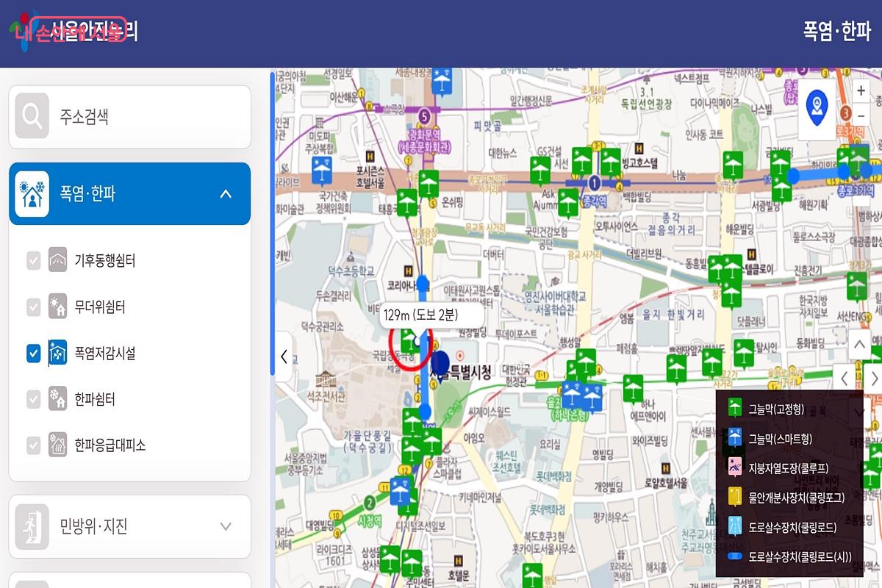882x588 pixels.
Task: Enable the 기후동행쉼터 checkbox
Action: pos(34,261)
